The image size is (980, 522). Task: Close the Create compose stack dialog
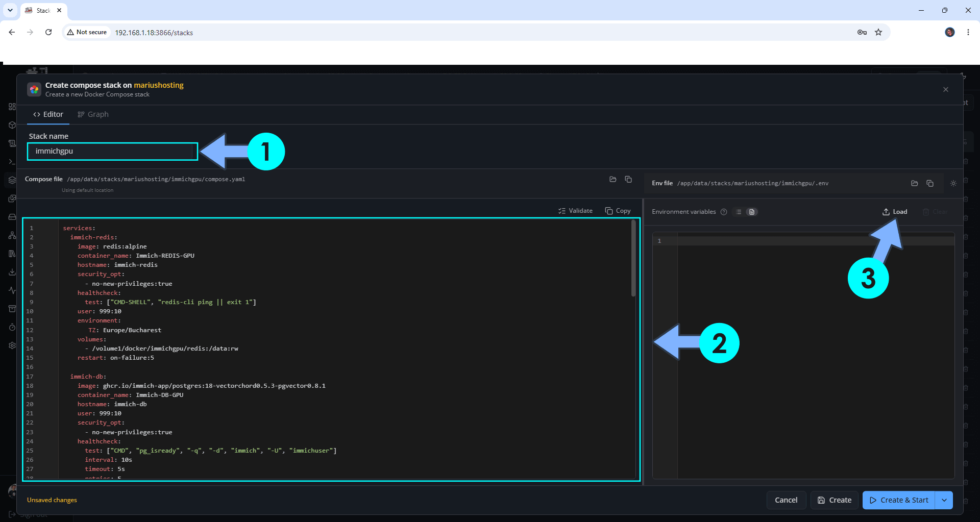(x=945, y=89)
